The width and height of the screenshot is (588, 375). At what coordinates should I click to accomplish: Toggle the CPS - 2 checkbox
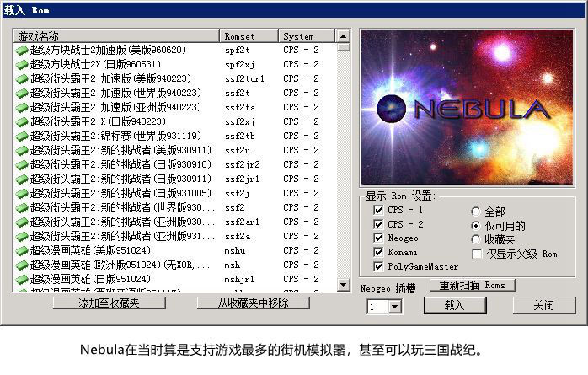378,224
